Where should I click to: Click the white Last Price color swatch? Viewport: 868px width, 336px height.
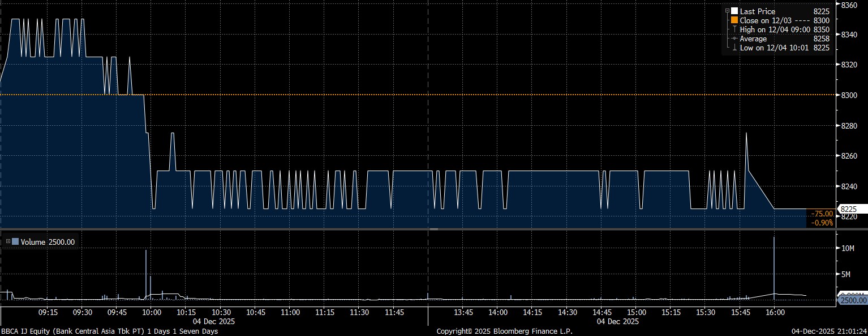734,11
